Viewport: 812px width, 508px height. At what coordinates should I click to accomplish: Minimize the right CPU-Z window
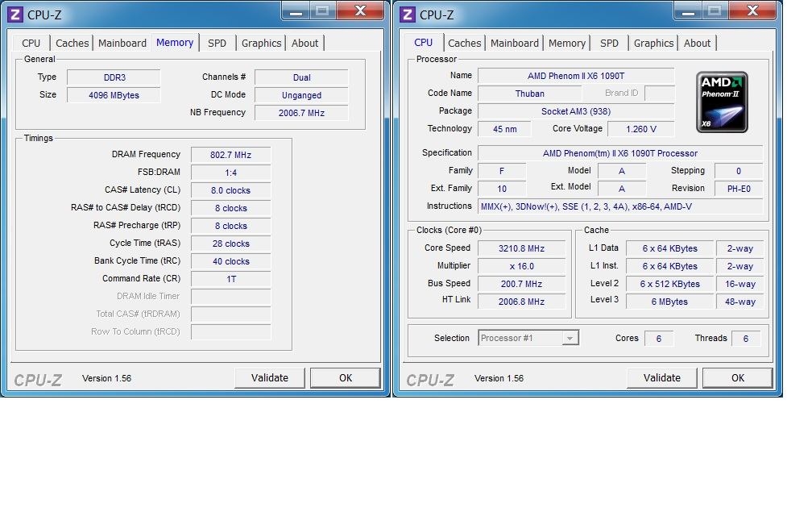[x=688, y=11]
